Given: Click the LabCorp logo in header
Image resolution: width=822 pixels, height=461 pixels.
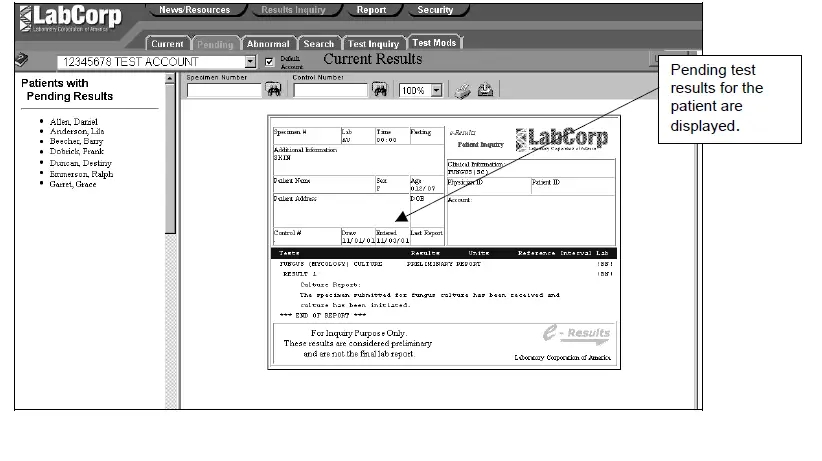Looking at the screenshot, I should click(x=71, y=18).
